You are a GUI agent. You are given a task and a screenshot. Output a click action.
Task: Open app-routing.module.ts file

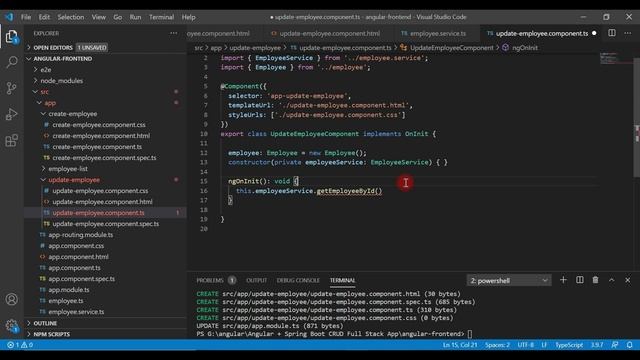[81, 235]
